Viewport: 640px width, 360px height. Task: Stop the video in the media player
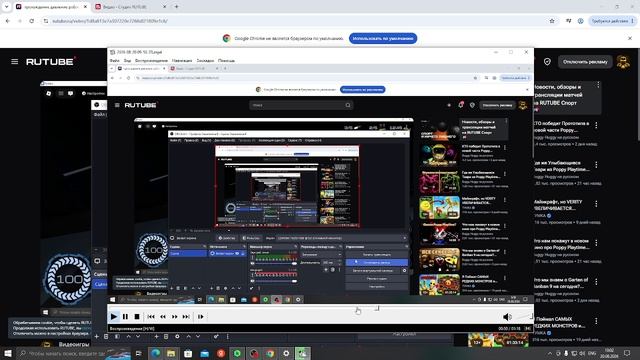[137, 316]
